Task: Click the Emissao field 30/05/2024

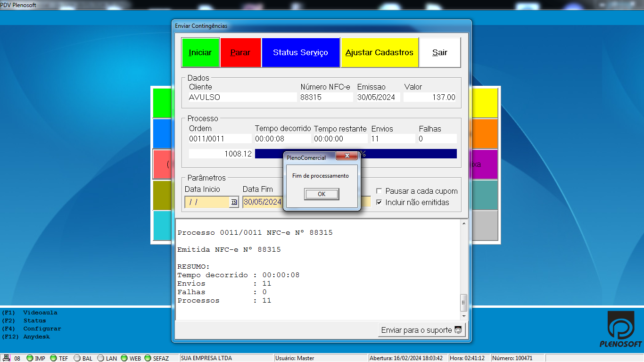Action: [x=378, y=97]
